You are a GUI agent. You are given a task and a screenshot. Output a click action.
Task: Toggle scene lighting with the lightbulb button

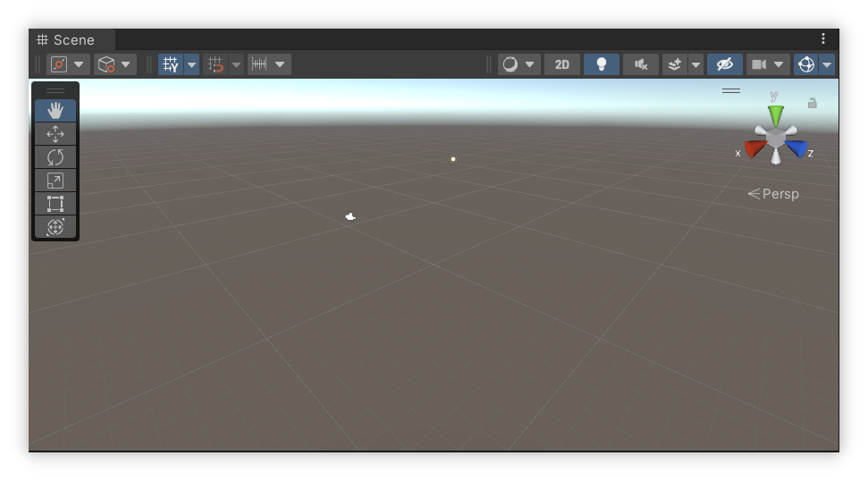click(602, 64)
